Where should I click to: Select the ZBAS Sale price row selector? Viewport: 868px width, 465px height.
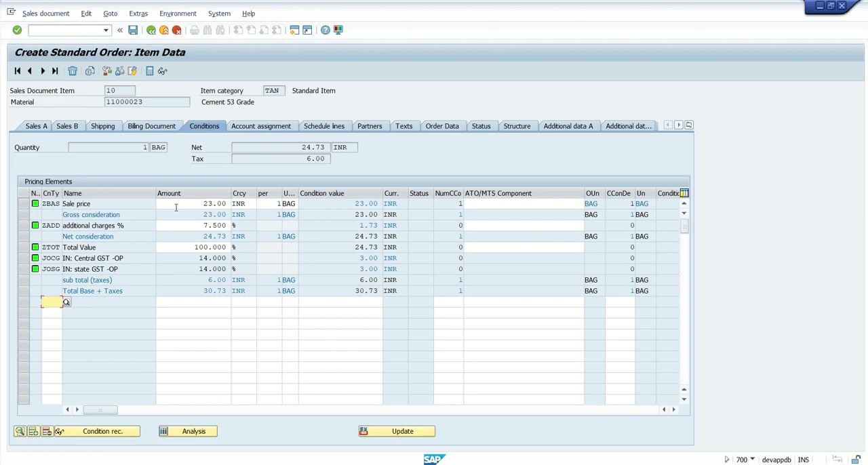24,204
